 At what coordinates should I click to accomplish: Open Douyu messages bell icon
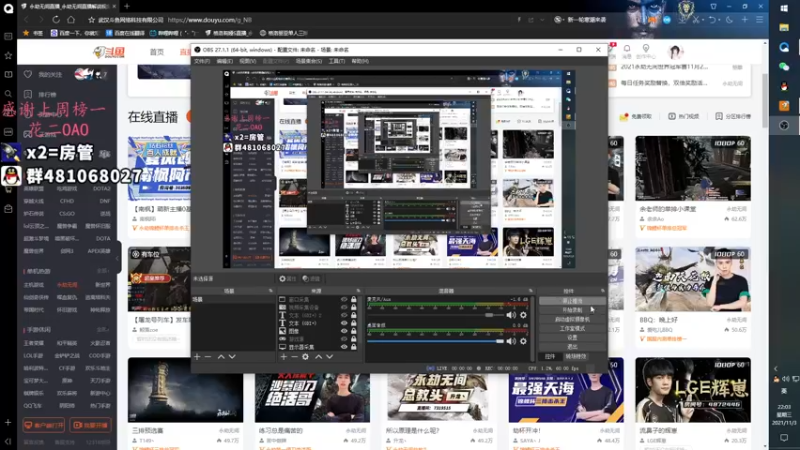627,50
